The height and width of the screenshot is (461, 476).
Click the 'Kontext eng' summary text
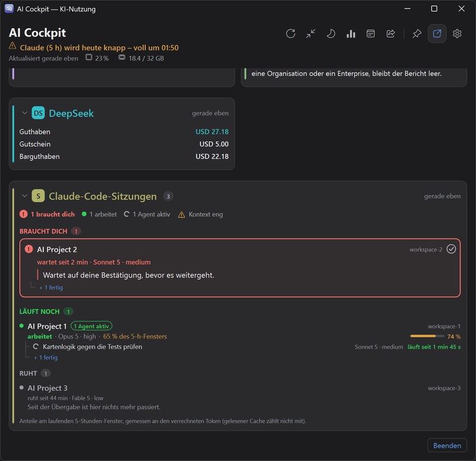coord(206,214)
